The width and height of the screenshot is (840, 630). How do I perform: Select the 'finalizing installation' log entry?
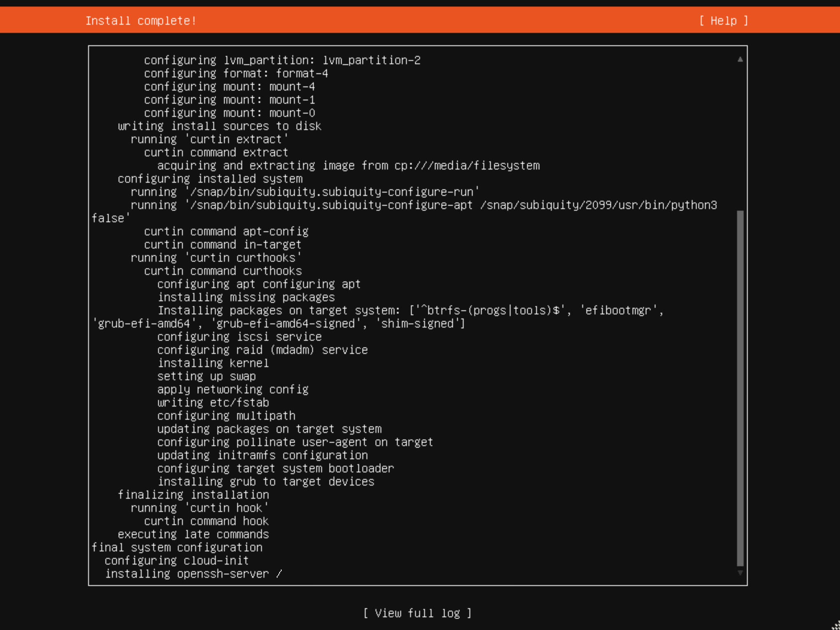193,495
